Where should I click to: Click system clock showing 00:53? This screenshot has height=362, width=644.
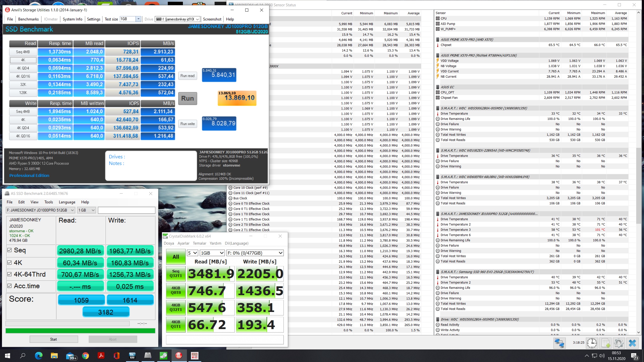point(616,353)
